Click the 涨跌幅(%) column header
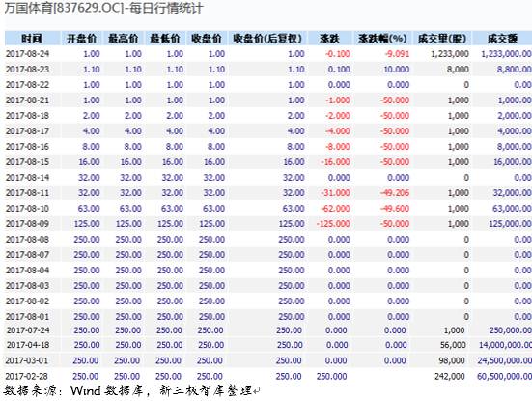Viewport: 532px width, 401px height. [x=382, y=39]
